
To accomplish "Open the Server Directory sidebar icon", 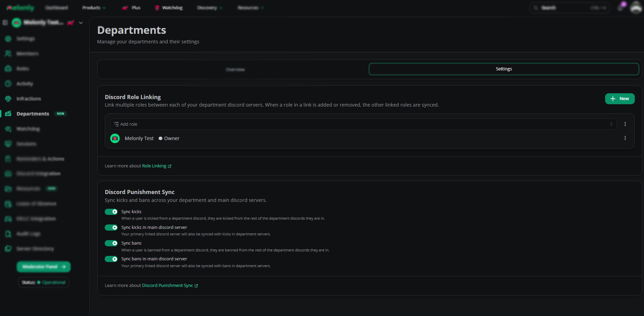I will [x=8, y=249].
